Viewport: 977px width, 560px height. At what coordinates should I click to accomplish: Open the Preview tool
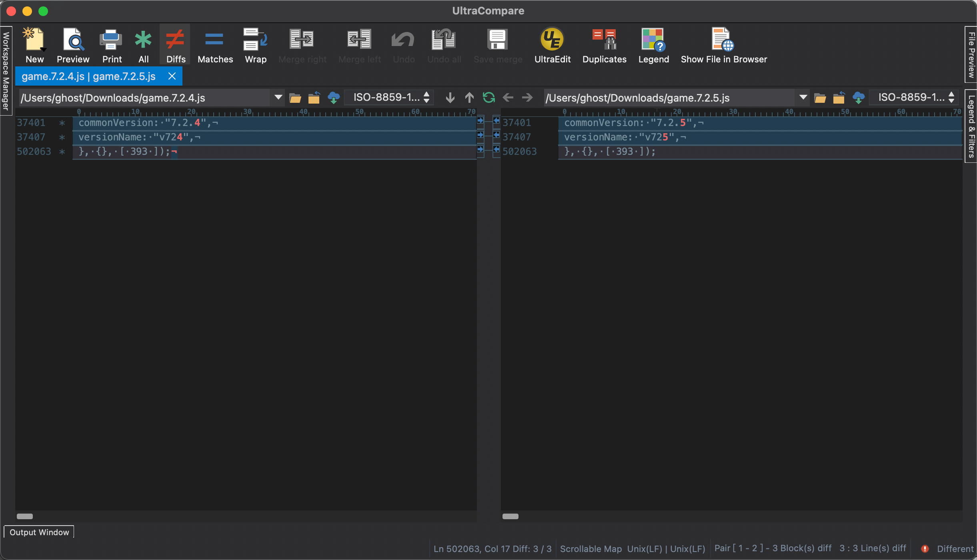pos(73,40)
